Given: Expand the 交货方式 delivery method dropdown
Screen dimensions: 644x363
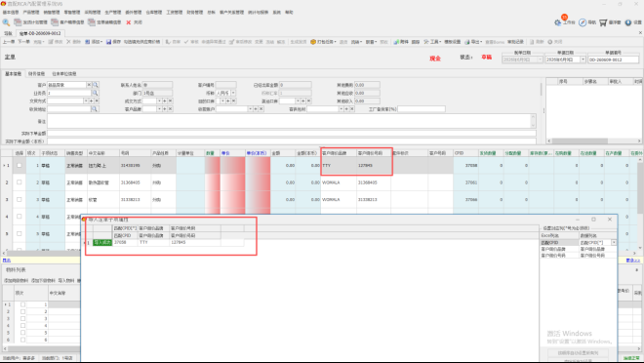Looking at the screenshot, I should coord(86,101).
